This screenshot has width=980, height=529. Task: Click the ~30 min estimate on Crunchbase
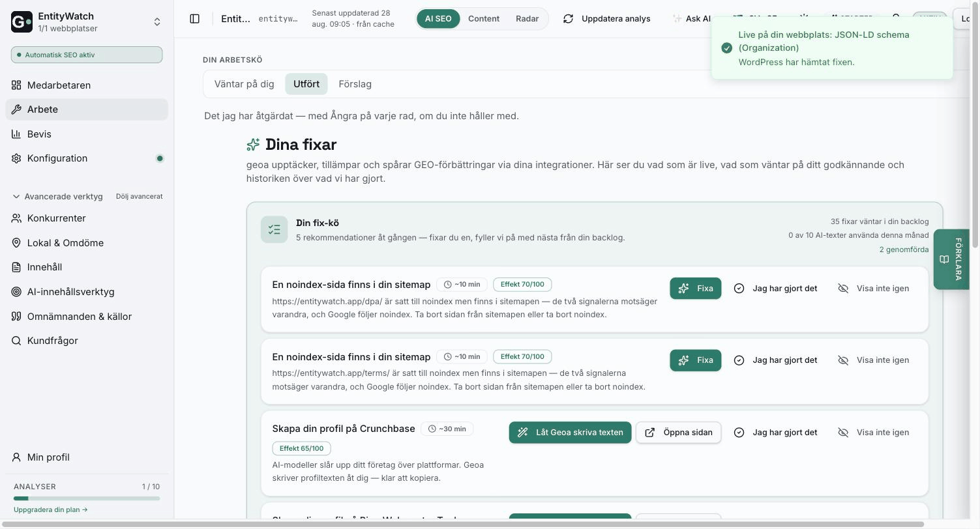click(447, 429)
